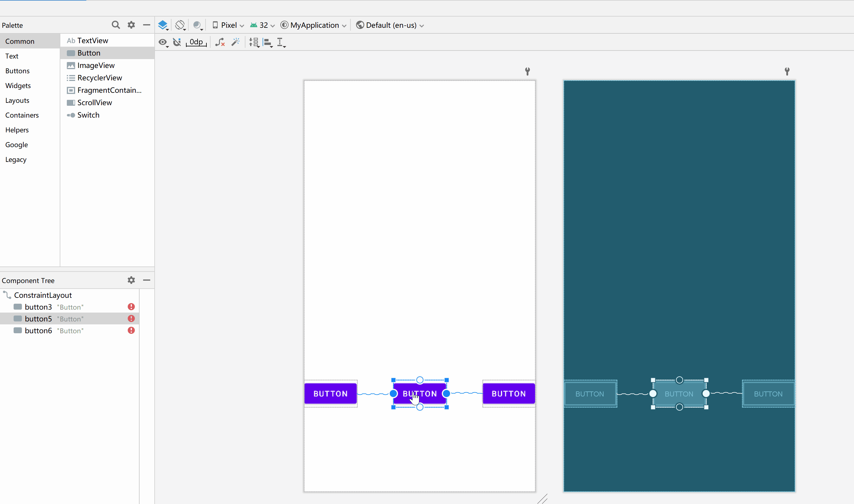
Task: Click the rightmost BUTTON in design view
Action: [508, 394]
